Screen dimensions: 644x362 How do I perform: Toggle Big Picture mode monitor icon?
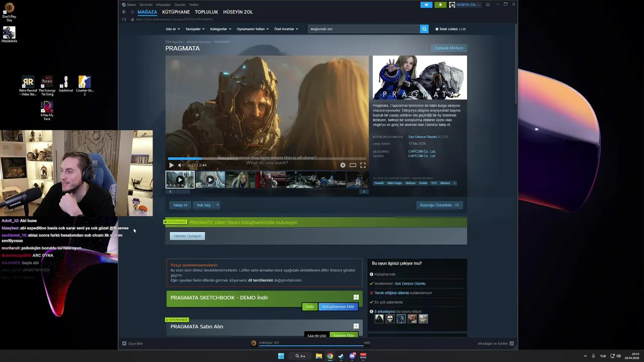coord(488,5)
